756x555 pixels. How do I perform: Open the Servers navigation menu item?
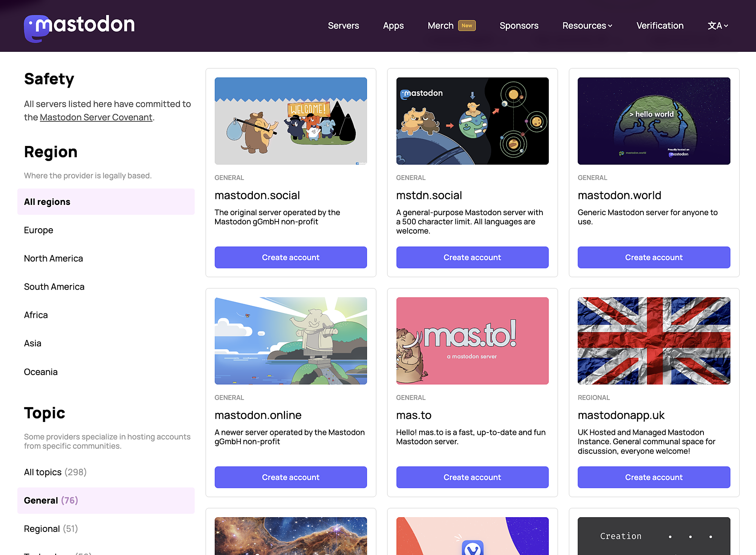pos(343,25)
